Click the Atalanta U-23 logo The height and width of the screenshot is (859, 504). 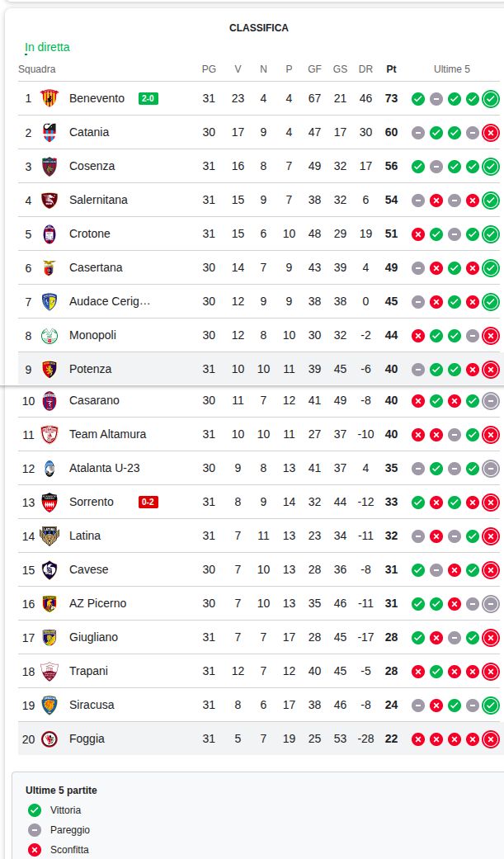pyautogui.click(x=49, y=468)
